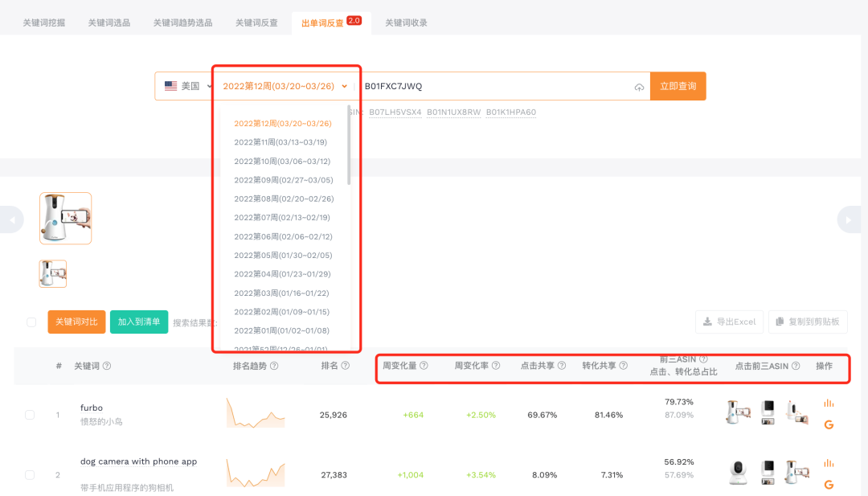Click help icon beside 排名趋势 header
868x496 pixels.
click(x=274, y=366)
